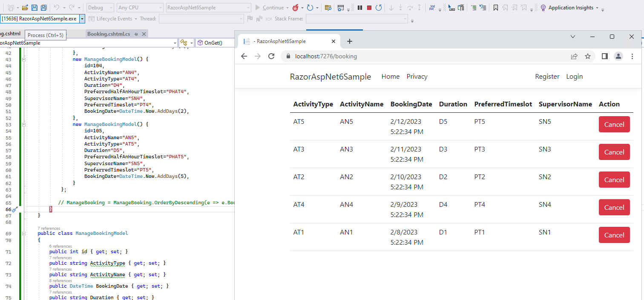Open the Privacy nav link

click(417, 77)
